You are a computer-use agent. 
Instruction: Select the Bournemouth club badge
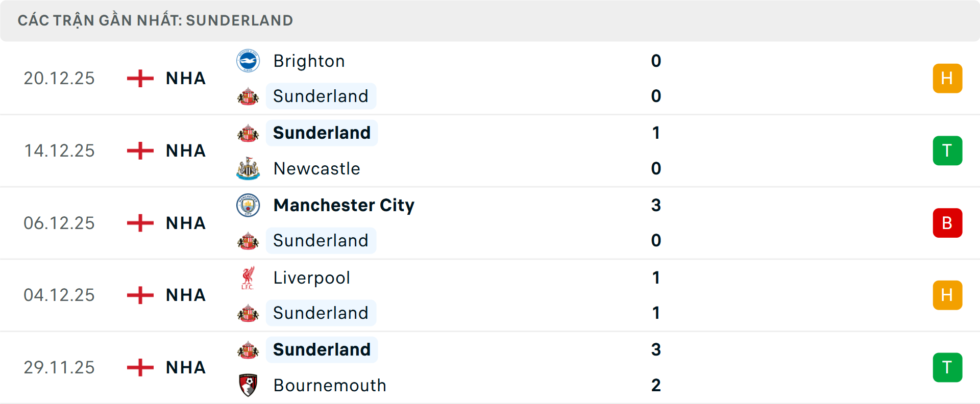[248, 385]
